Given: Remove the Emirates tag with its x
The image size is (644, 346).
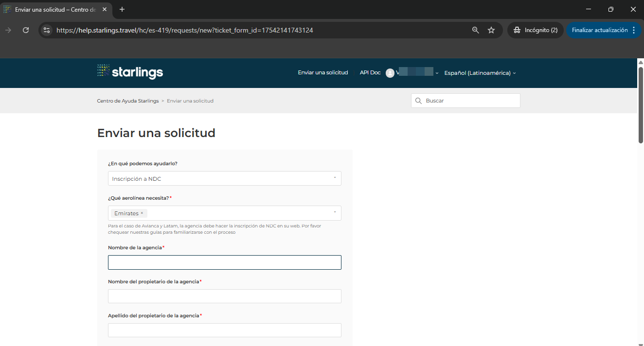Looking at the screenshot, I should click(142, 213).
